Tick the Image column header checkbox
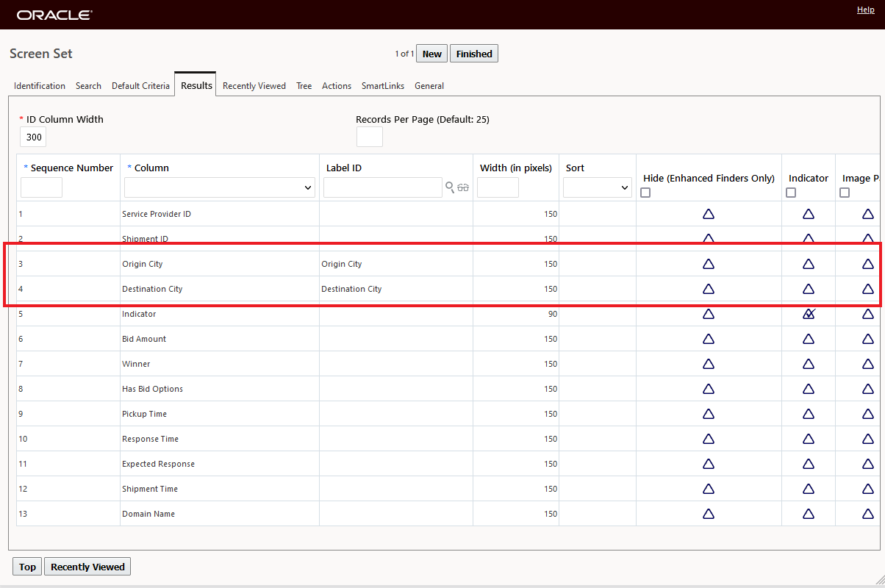The height and width of the screenshot is (588, 885). [x=845, y=193]
